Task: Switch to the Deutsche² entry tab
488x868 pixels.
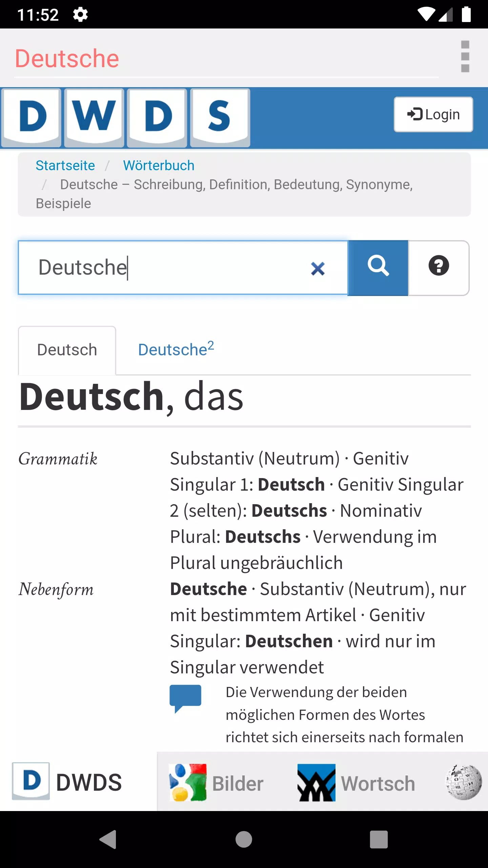Action: pyautogui.click(x=176, y=350)
